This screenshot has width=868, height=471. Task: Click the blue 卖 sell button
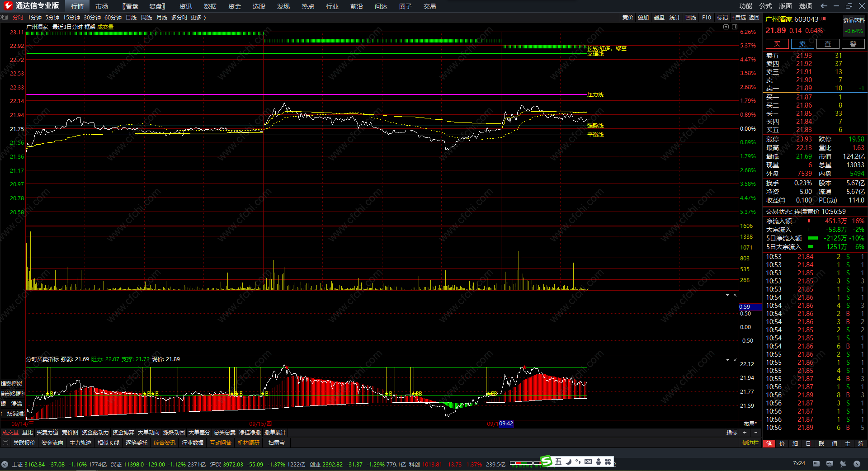(802, 44)
